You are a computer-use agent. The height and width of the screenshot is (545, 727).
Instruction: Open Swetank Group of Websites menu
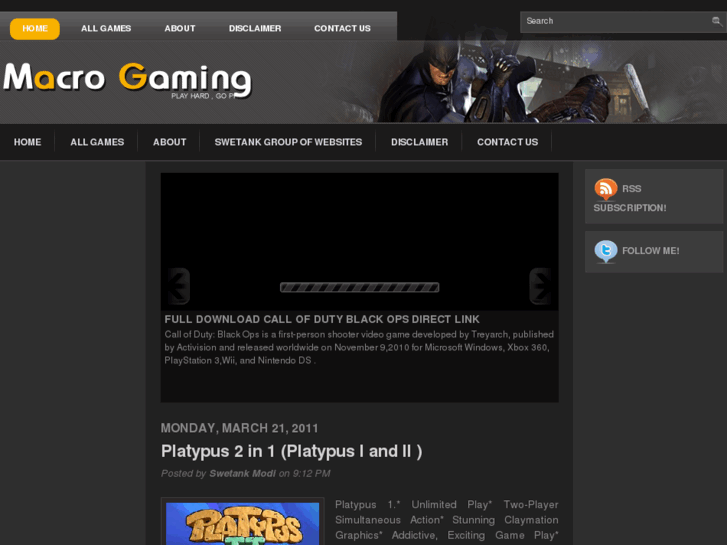click(x=288, y=142)
